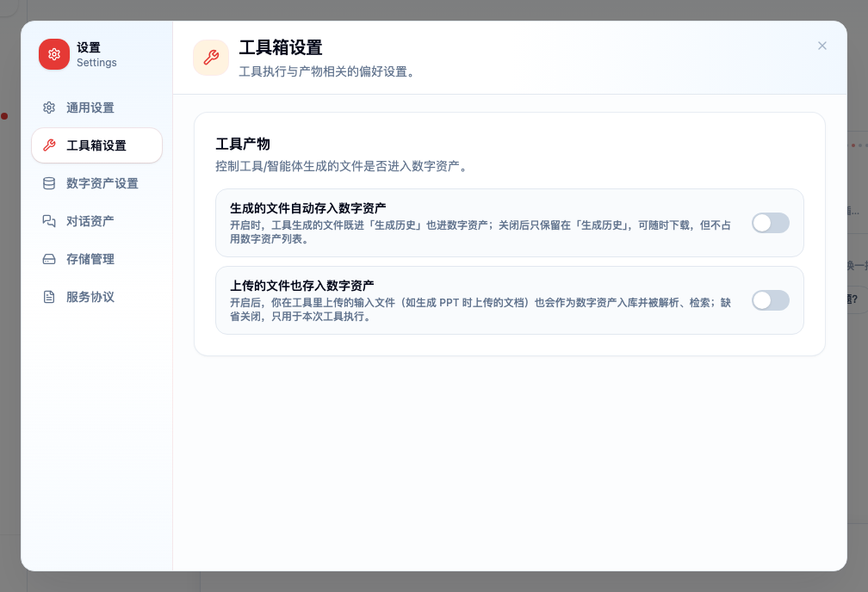Select the 工具箱设置 sidebar item

[x=96, y=145]
